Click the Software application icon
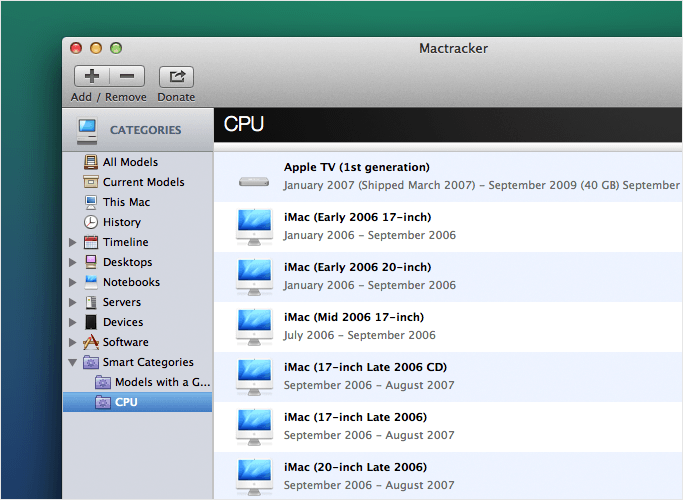 point(91,342)
